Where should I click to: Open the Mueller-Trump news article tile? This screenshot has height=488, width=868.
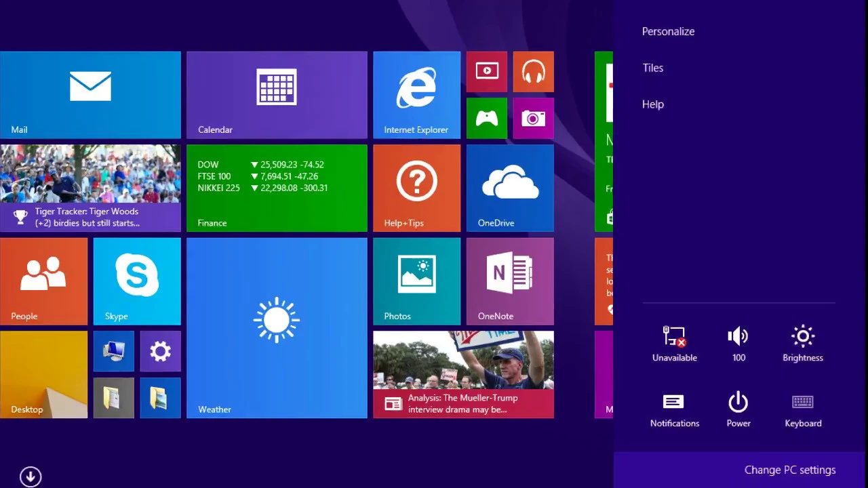tap(463, 374)
